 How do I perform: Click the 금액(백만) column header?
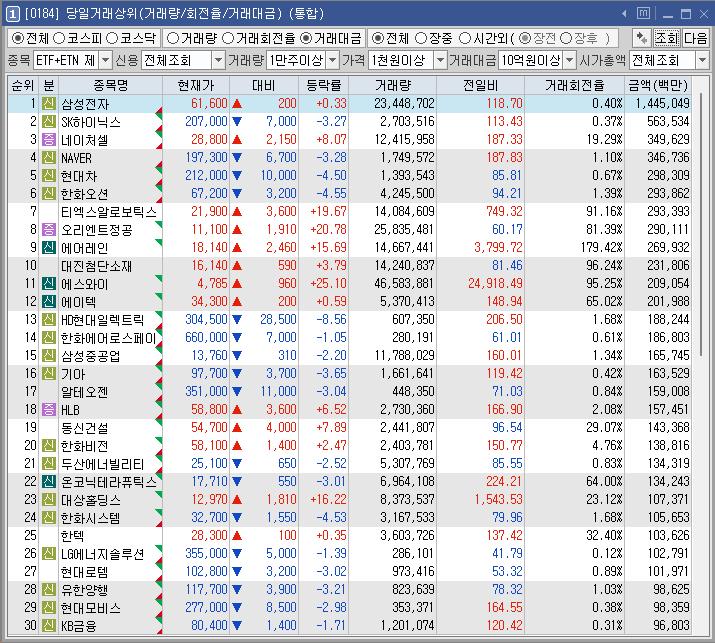click(x=658, y=85)
